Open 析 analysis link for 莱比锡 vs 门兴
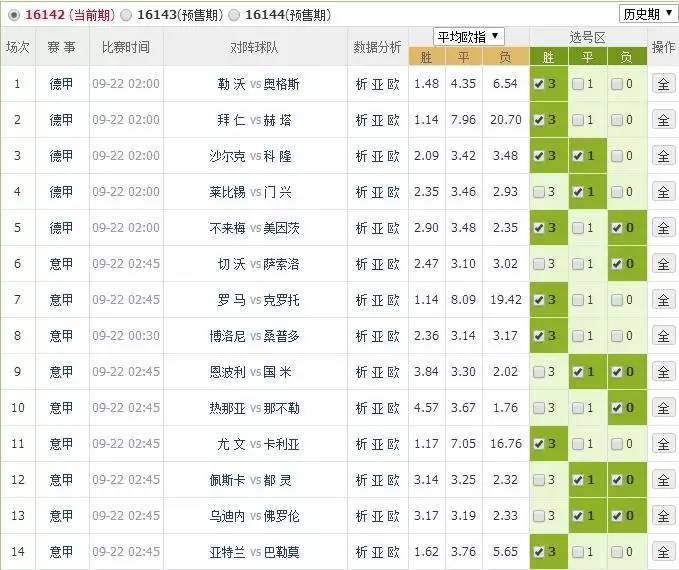 (361, 192)
